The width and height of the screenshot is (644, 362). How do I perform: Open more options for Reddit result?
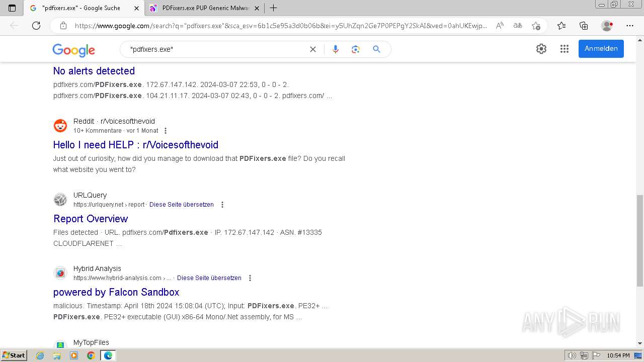166,131
